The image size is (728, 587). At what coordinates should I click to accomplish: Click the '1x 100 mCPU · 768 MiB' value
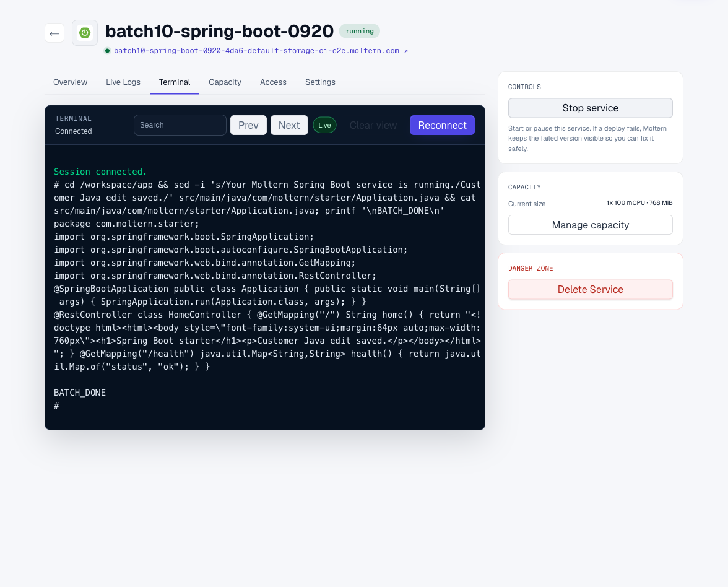click(x=639, y=203)
